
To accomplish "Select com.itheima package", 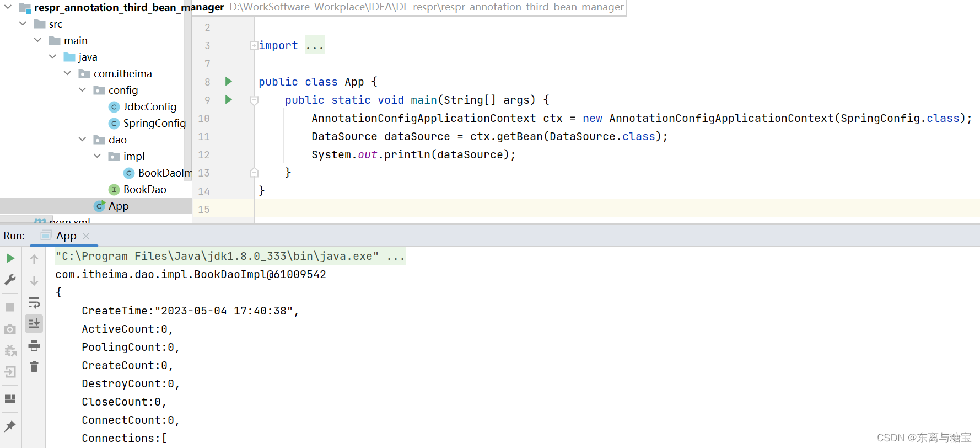I will point(122,73).
